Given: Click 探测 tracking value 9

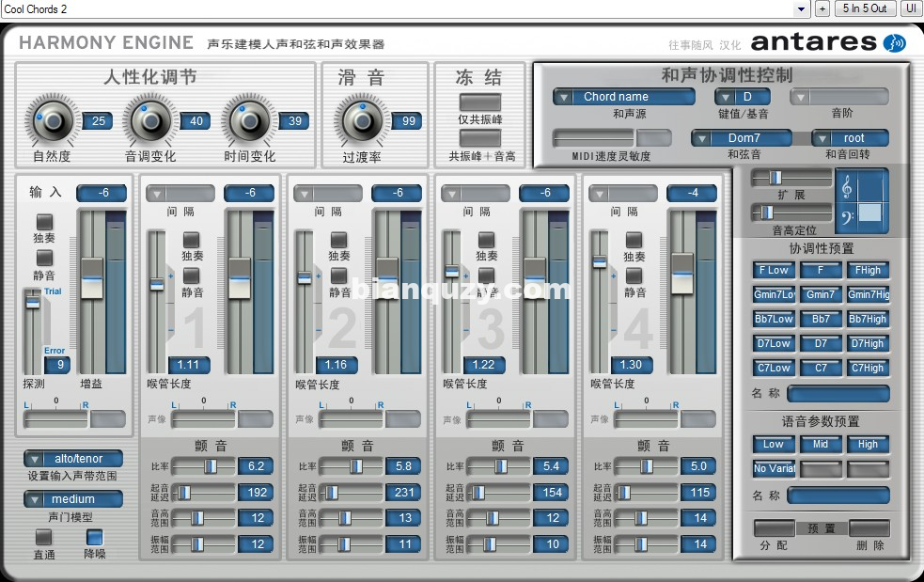Looking at the screenshot, I should pos(59,365).
